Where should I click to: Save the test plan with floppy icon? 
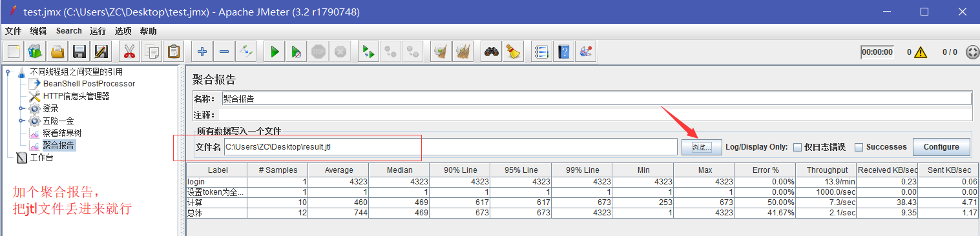79,52
